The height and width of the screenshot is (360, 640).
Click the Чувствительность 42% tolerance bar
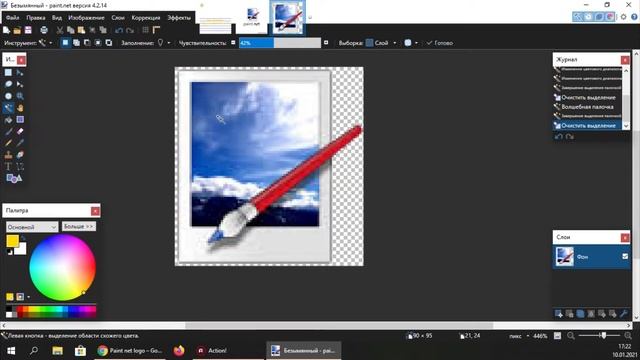[280, 43]
